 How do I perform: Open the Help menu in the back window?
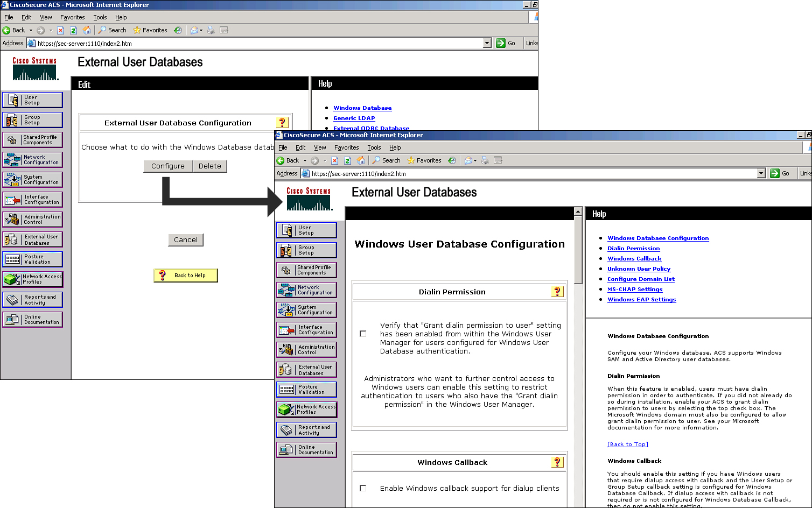click(x=121, y=17)
